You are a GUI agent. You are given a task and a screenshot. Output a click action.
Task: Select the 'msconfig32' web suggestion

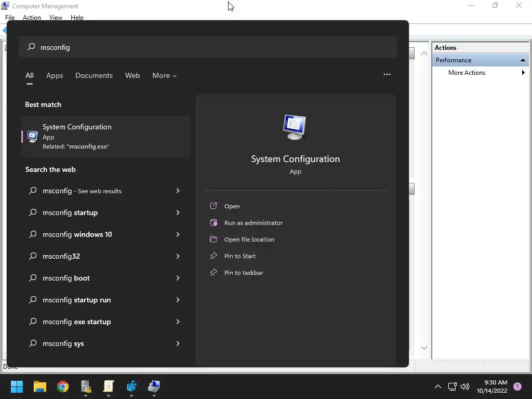105,256
